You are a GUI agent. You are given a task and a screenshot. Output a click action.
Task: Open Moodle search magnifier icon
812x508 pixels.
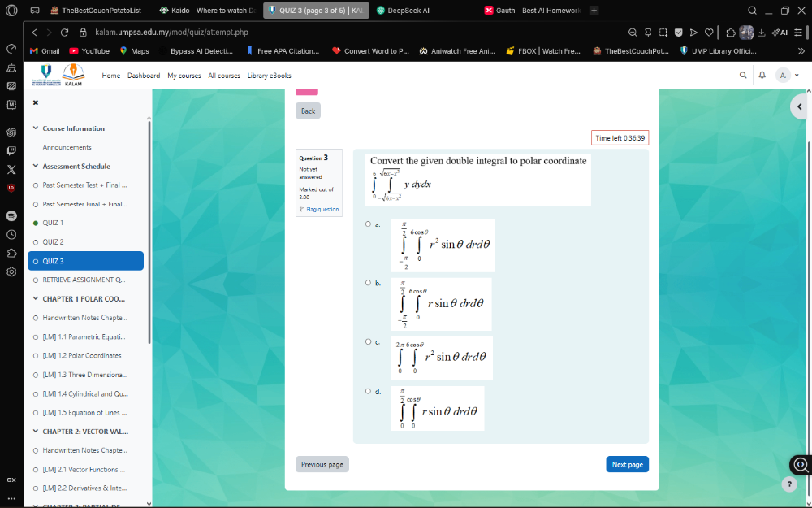coord(742,75)
